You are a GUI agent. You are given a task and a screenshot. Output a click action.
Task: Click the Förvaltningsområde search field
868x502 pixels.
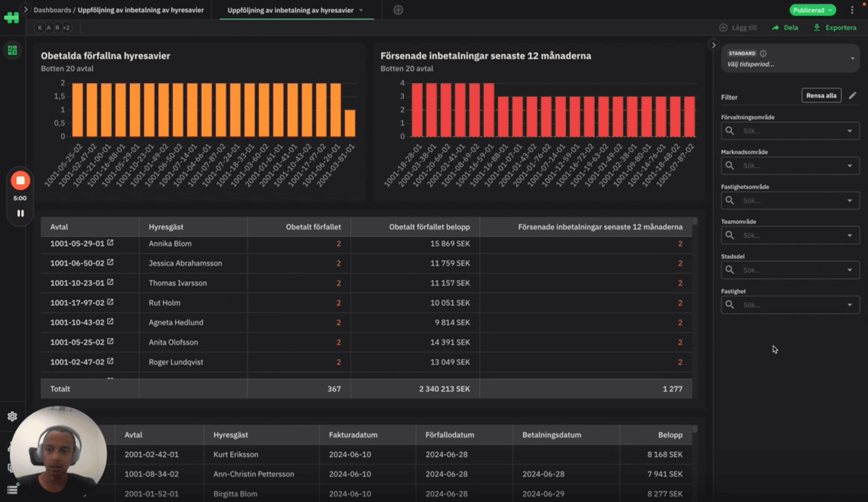[x=790, y=131]
